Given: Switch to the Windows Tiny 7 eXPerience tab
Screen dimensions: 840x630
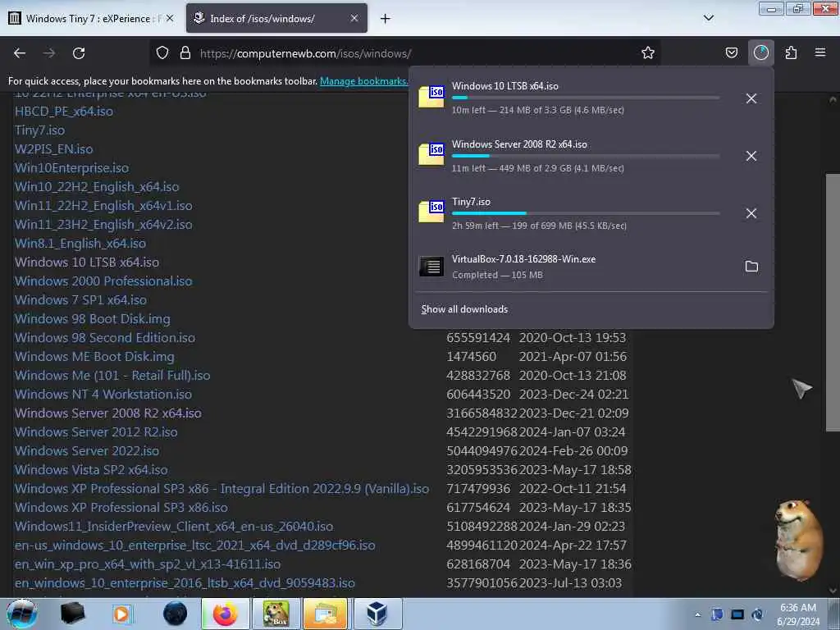Looking at the screenshot, I should [x=92, y=18].
